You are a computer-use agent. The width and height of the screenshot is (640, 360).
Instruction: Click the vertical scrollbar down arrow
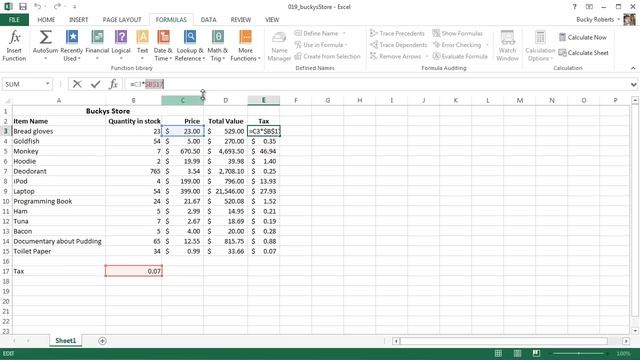635,331
